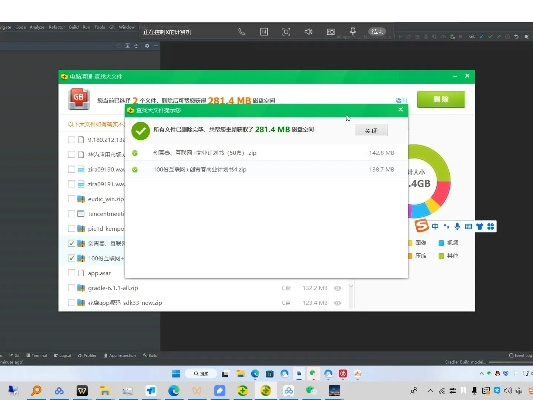This screenshot has width=533, height=400.
Task: Click the camera icon in meeting toolbar
Action: pos(331,32)
